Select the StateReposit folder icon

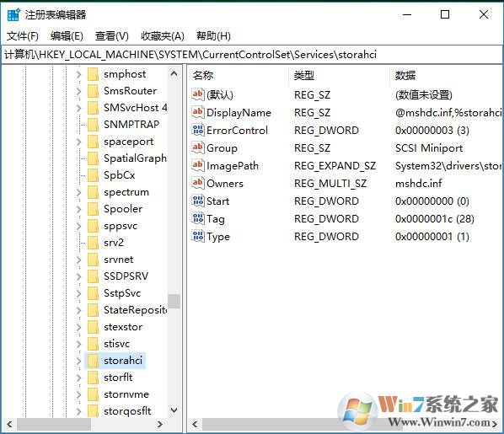click(x=93, y=310)
